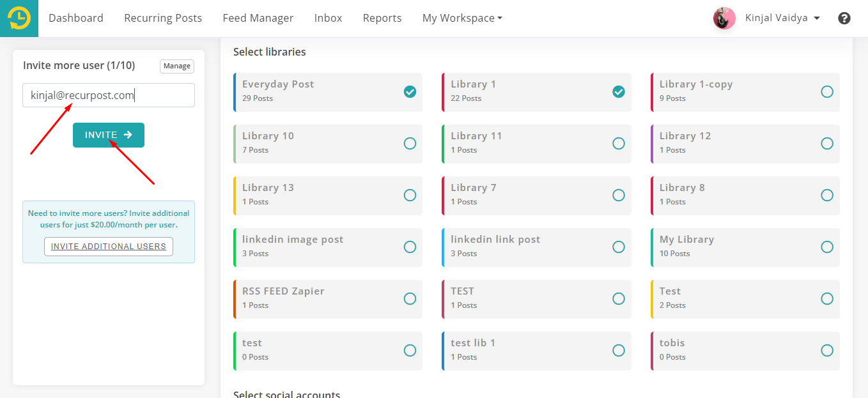Viewport: 868px width, 398px height.
Task: Select the tobis library circle
Action: pyautogui.click(x=827, y=351)
